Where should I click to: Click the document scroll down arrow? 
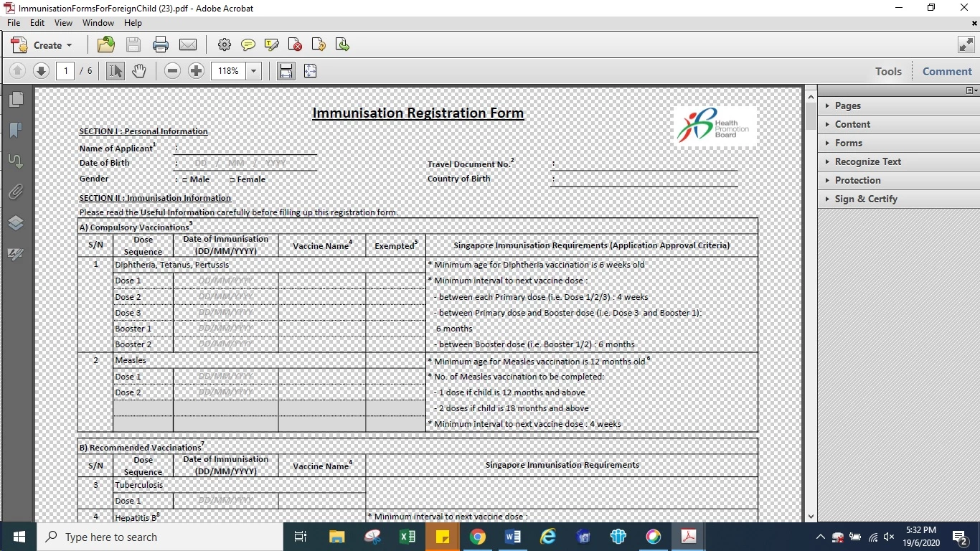tap(811, 515)
